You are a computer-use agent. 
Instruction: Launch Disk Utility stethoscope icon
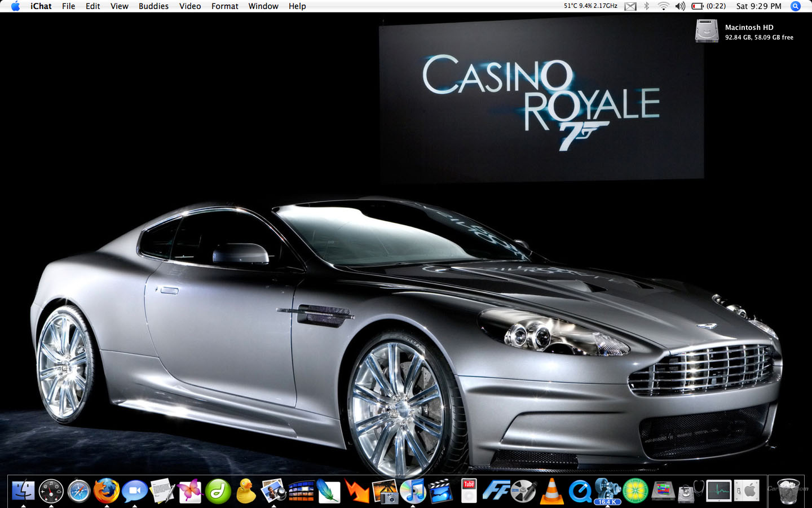click(x=691, y=491)
